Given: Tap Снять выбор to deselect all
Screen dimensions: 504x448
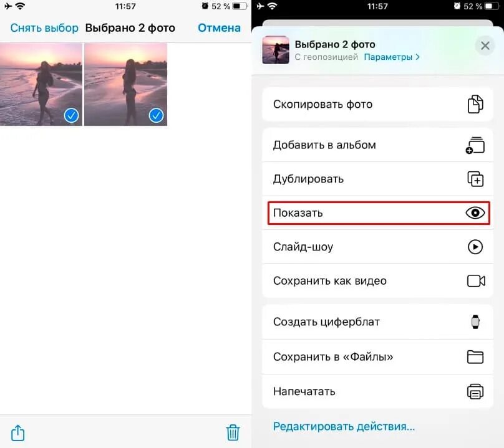Looking at the screenshot, I should click(44, 28).
